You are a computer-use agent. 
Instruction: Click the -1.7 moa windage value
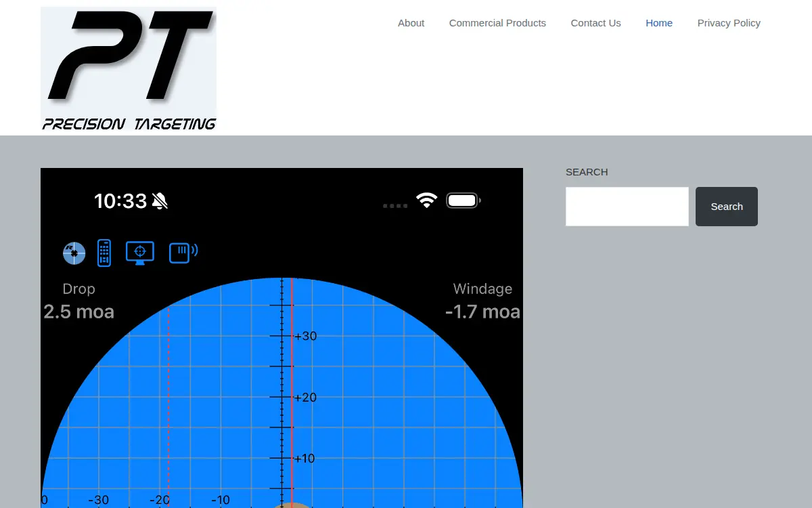click(482, 312)
